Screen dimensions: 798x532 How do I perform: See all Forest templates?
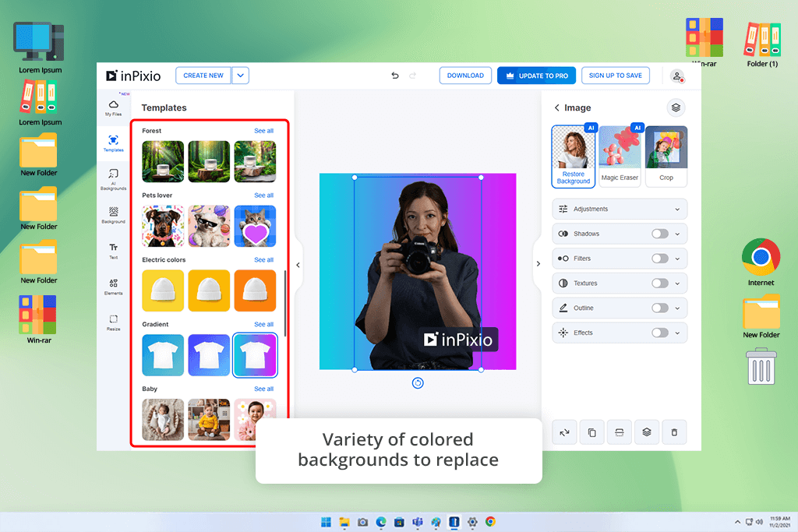coord(263,131)
